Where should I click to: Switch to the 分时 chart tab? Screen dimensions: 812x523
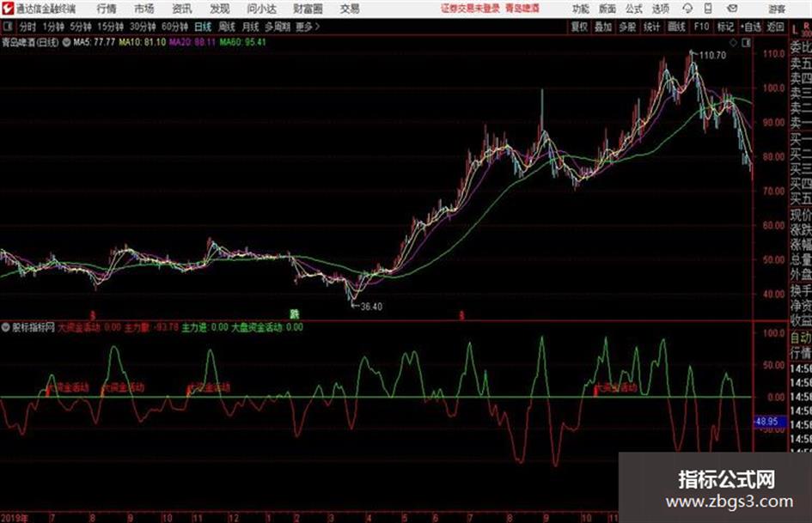[x=28, y=27]
